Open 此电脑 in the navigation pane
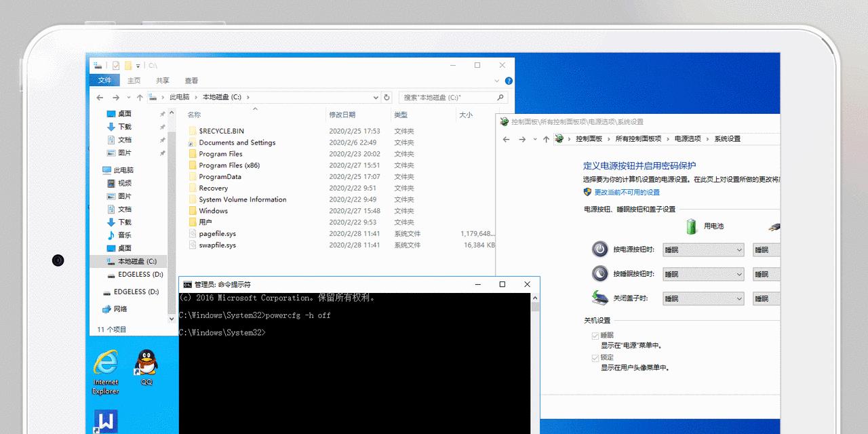Image resolution: width=868 pixels, height=434 pixels. coord(123,170)
